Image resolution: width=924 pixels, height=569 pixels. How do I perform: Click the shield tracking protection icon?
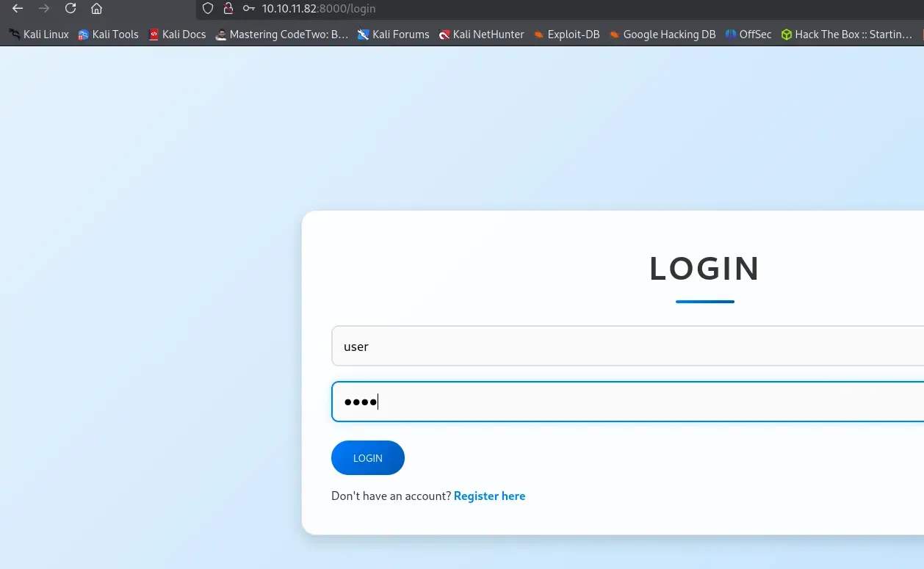(208, 9)
